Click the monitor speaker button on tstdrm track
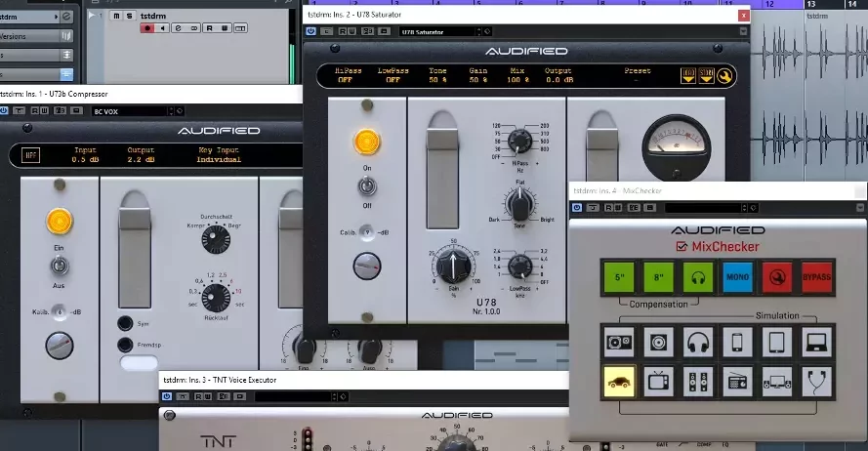868x451 pixels. [162, 28]
